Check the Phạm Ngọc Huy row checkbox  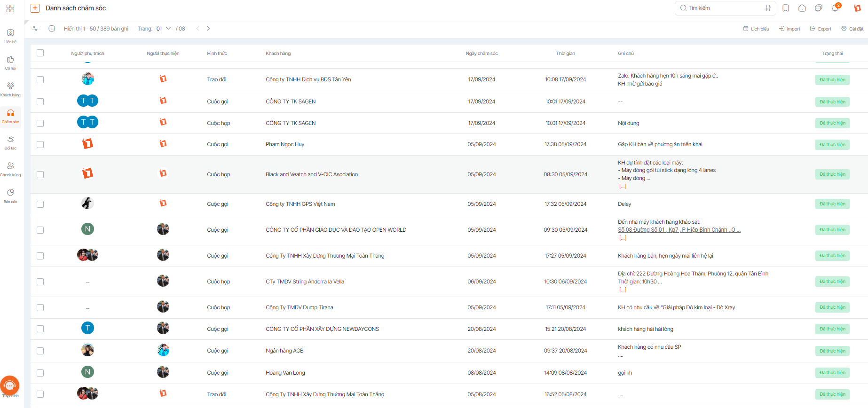(40, 145)
